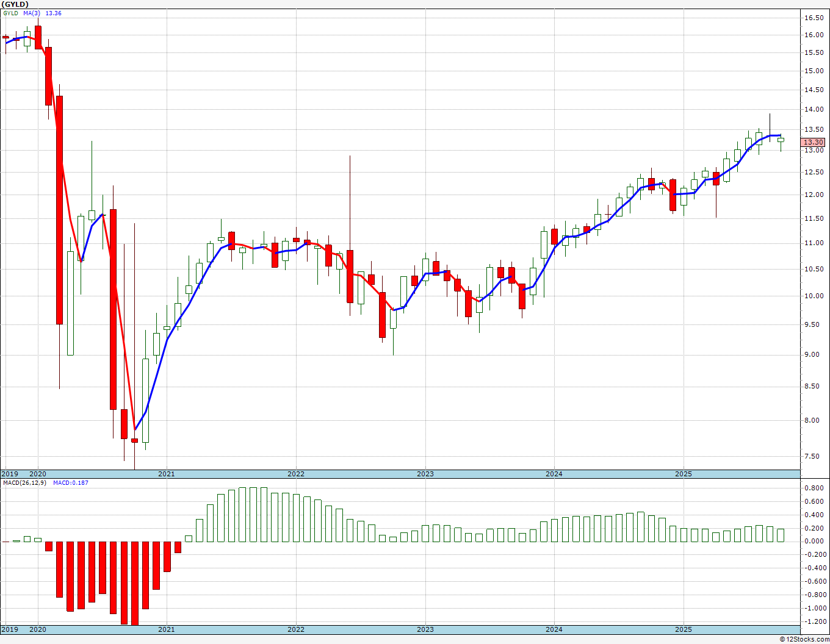Click 2019 on the price chart time axis
The height and width of the screenshot is (644, 830).
[10, 474]
